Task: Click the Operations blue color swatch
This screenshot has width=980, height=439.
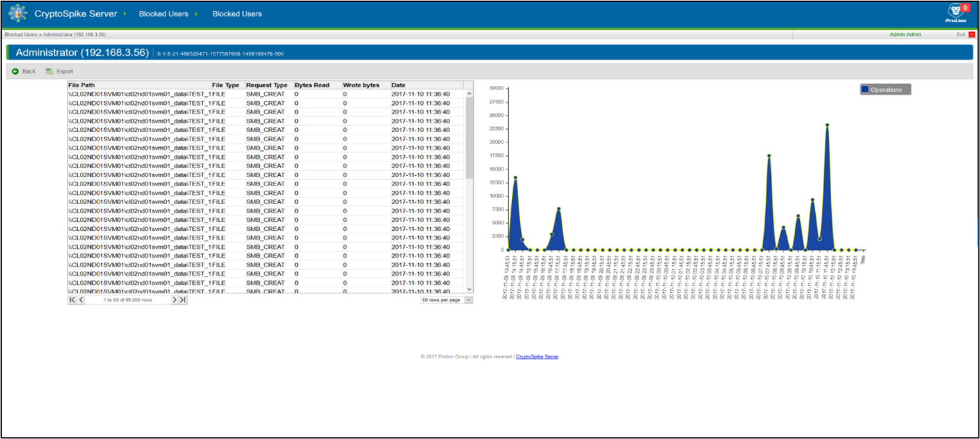Action: [x=865, y=90]
